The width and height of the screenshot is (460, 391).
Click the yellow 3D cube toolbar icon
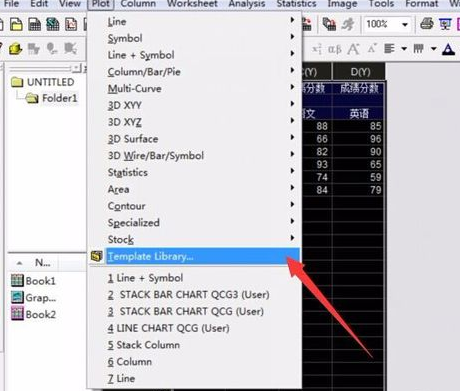click(x=15, y=49)
